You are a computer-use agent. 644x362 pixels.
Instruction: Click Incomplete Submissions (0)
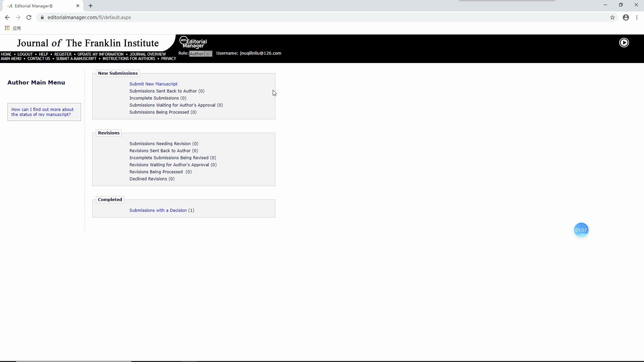coord(158,98)
